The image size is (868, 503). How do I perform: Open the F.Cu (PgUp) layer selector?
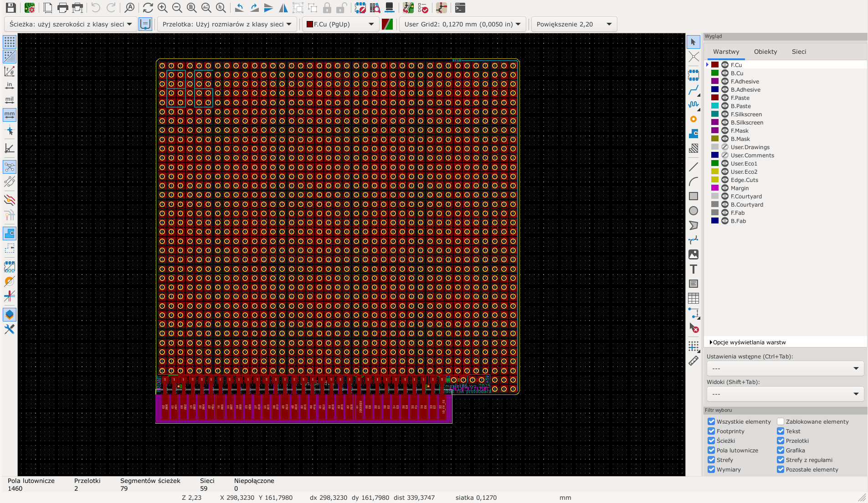341,24
